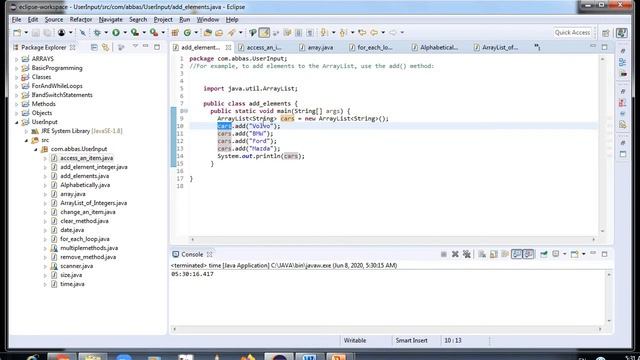
Task: Click Remove Launch X in Console
Action: point(455,254)
